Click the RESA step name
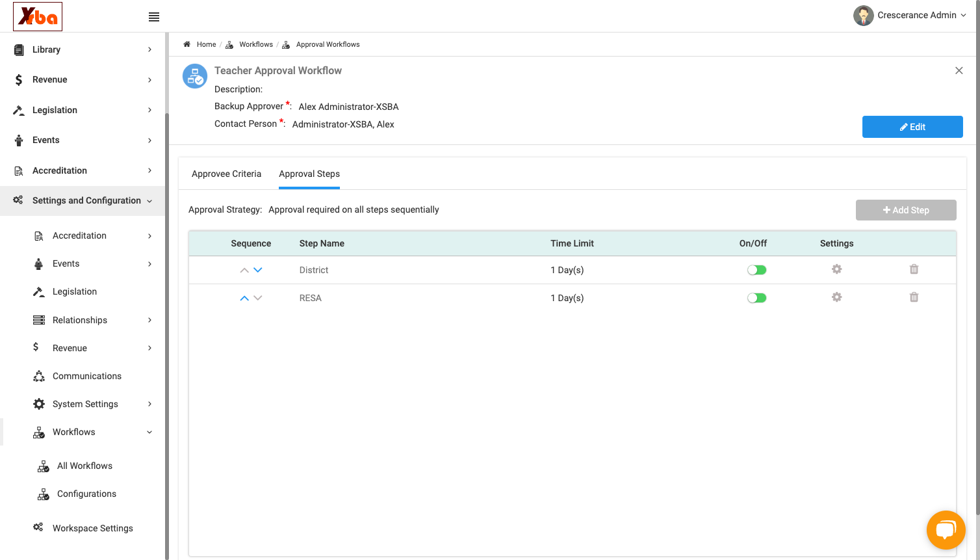Screen dimensions: 980x560 coord(311,298)
